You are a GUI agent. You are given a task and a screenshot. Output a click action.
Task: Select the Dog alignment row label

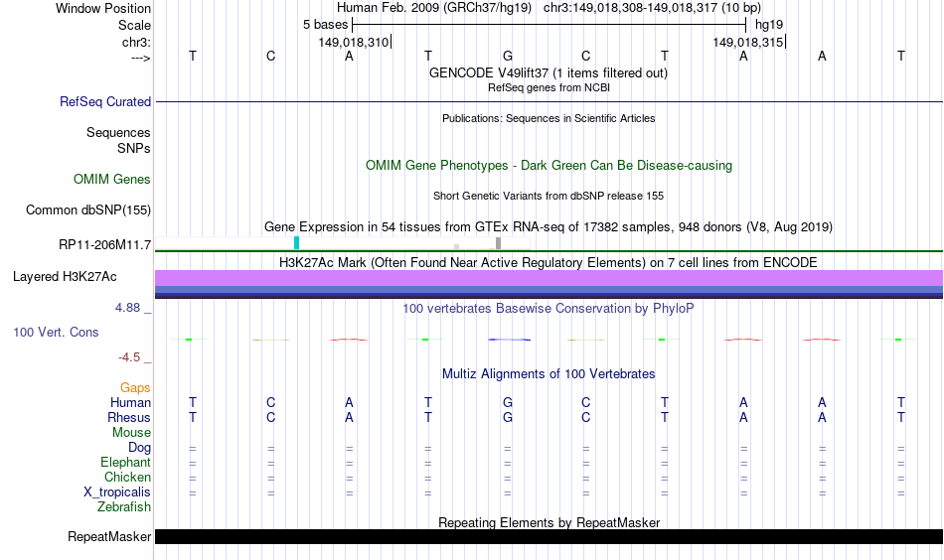pos(139,447)
